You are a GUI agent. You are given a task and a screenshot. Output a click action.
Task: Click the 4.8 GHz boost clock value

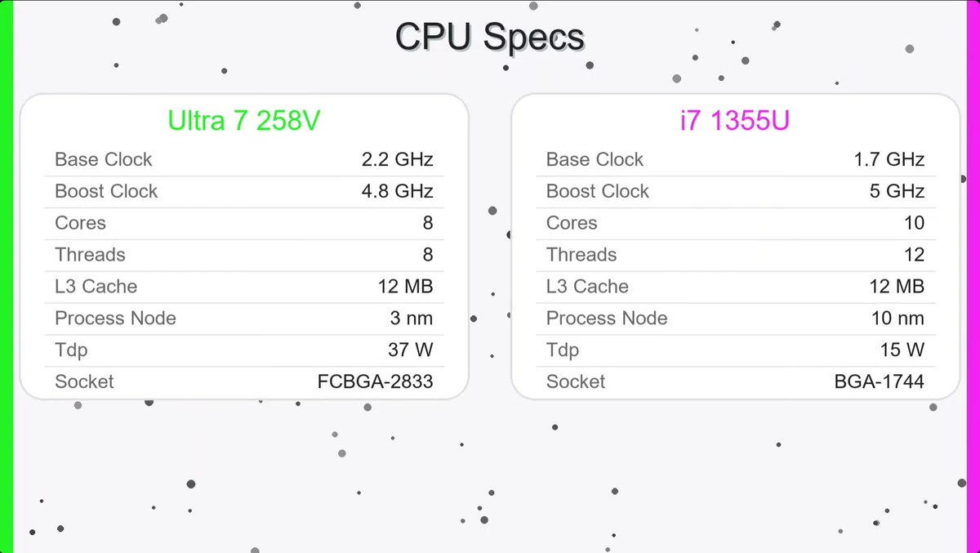[397, 191]
